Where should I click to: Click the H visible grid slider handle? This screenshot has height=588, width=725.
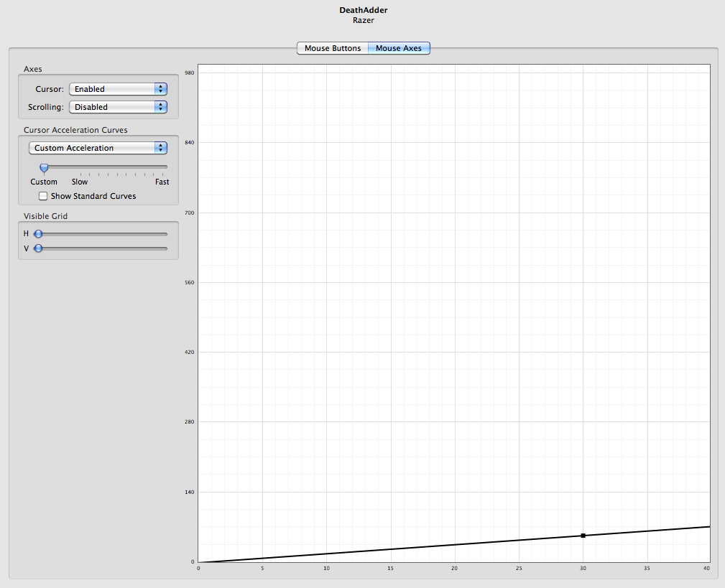38,234
